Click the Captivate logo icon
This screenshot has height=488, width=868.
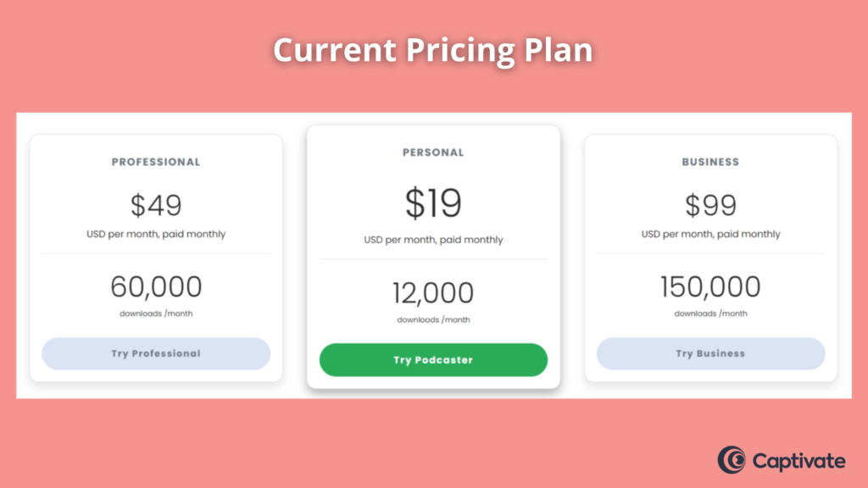(x=732, y=460)
